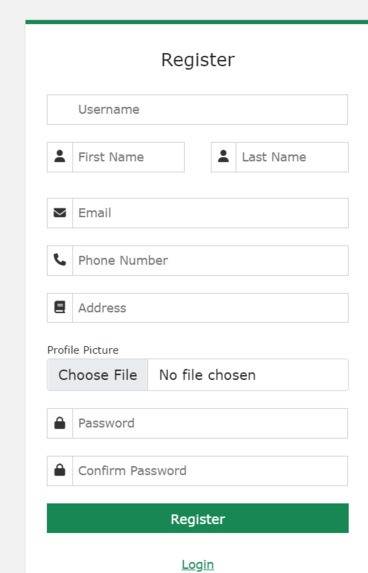Select the Email input field

pos(210,213)
